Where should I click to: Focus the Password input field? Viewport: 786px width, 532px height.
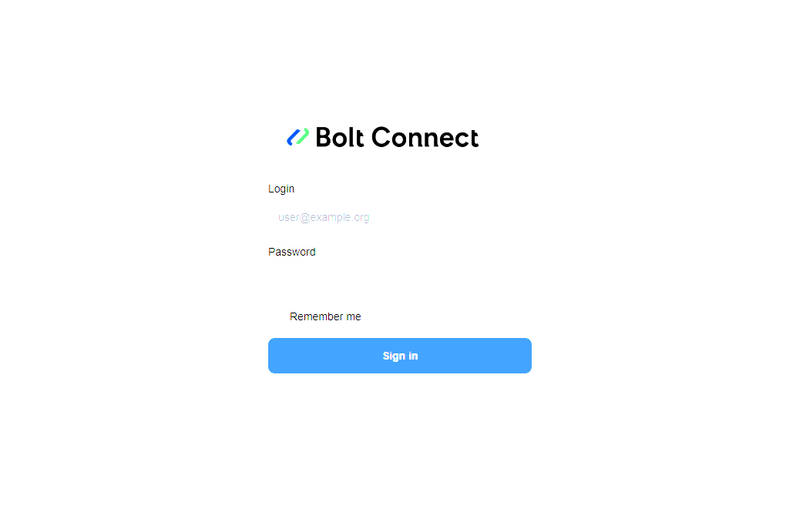pyautogui.click(x=399, y=280)
